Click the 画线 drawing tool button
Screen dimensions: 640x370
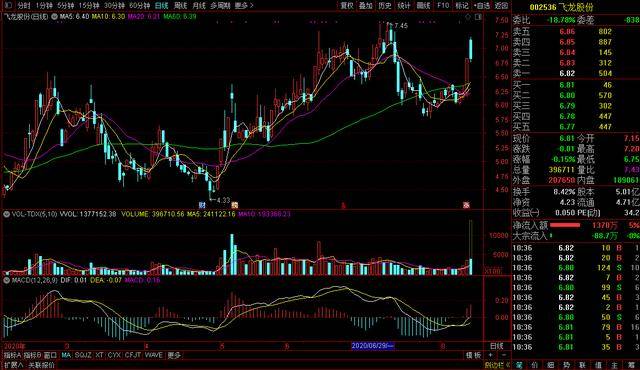[423, 5]
